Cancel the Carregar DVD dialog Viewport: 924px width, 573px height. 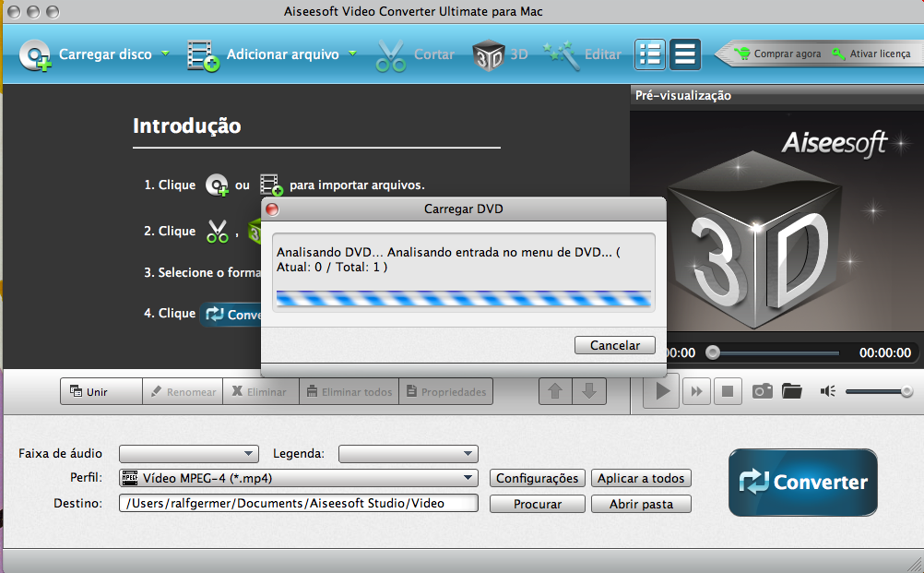[x=614, y=345]
